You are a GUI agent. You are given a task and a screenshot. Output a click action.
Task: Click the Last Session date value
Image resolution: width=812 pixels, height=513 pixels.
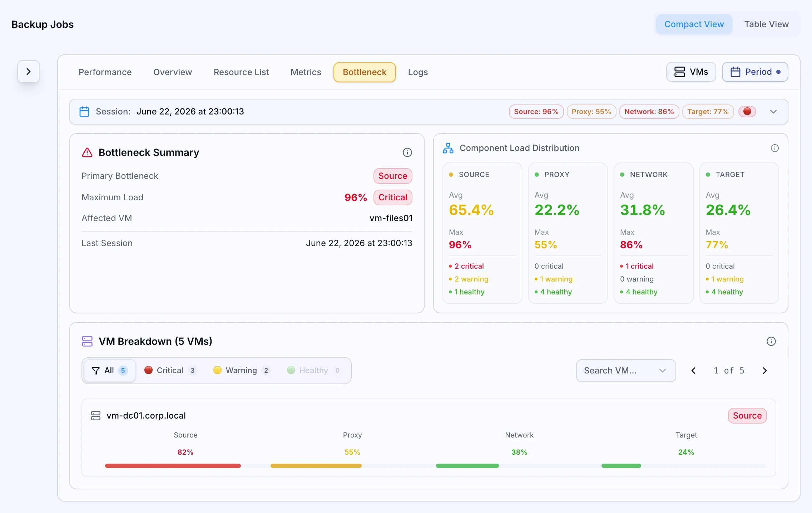359,243
